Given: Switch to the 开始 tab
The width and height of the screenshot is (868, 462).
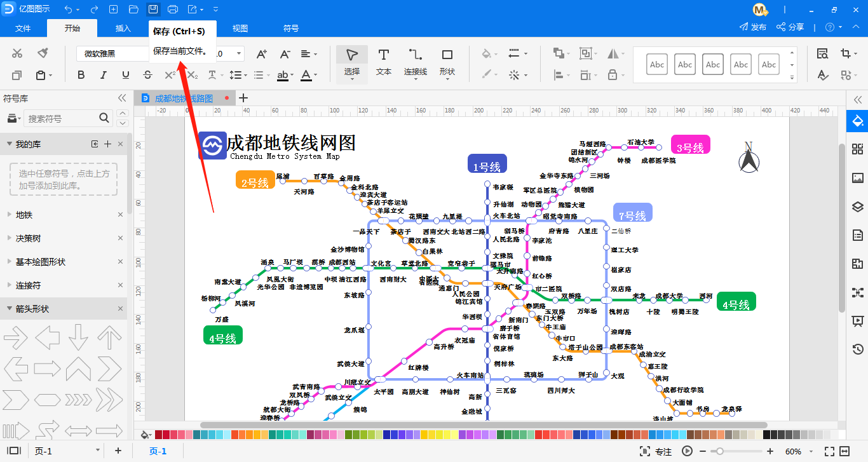Looking at the screenshot, I should [72, 28].
